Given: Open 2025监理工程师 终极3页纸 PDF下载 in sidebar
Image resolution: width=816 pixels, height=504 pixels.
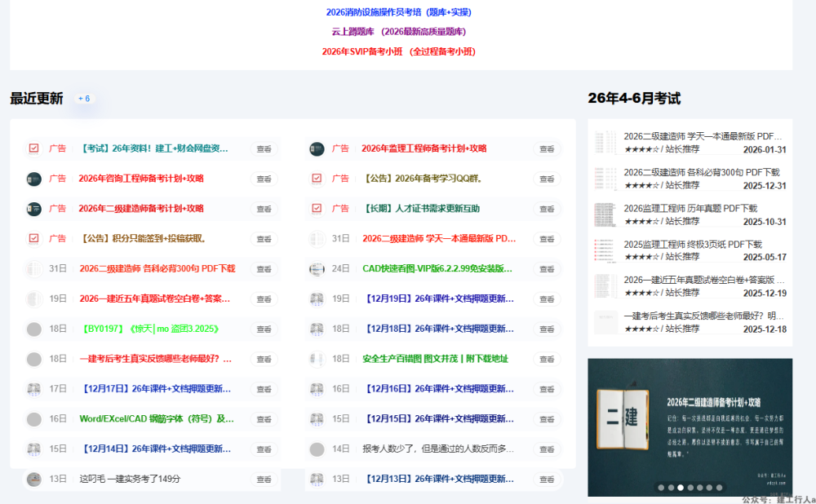Looking at the screenshot, I should 693,245.
